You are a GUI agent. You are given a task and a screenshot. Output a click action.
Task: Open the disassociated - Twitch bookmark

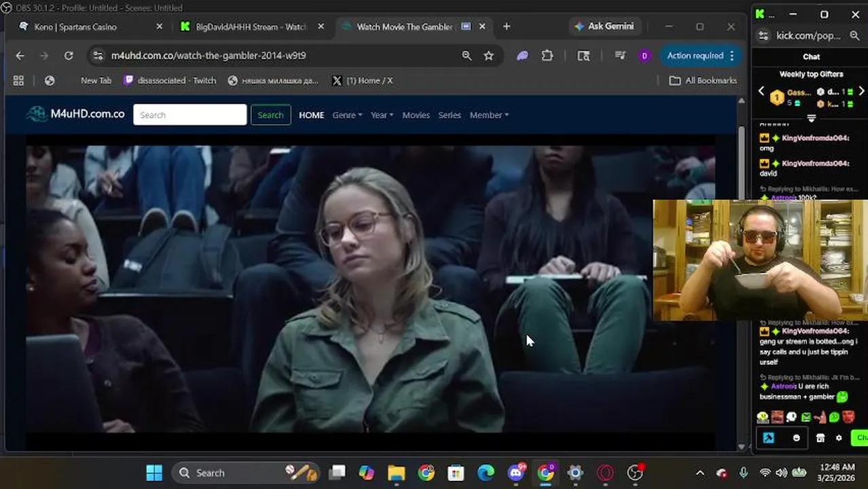[170, 80]
